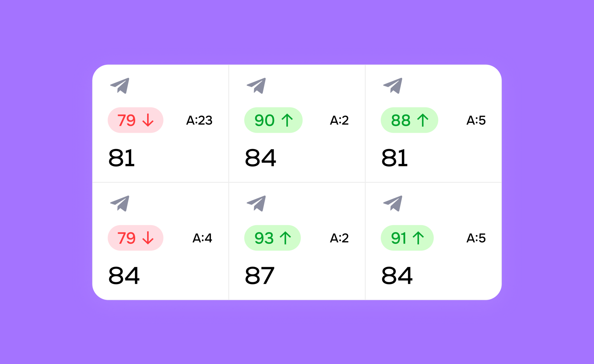Click the paper plane icon above the green 93 badge
594x364 pixels.
(x=256, y=204)
